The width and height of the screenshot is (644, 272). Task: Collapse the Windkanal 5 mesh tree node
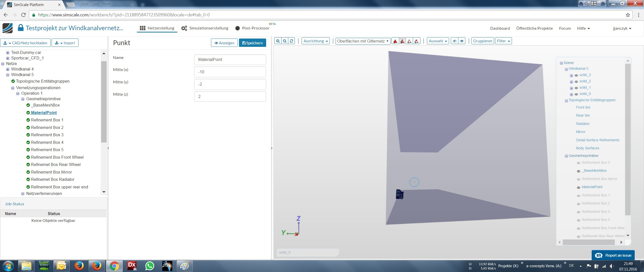click(8, 75)
